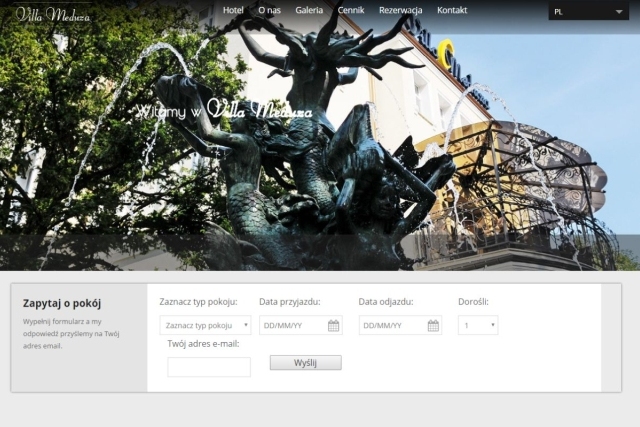640x427 pixels.
Task: Open the arrival date calendar icon
Action: [x=333, y=325]
